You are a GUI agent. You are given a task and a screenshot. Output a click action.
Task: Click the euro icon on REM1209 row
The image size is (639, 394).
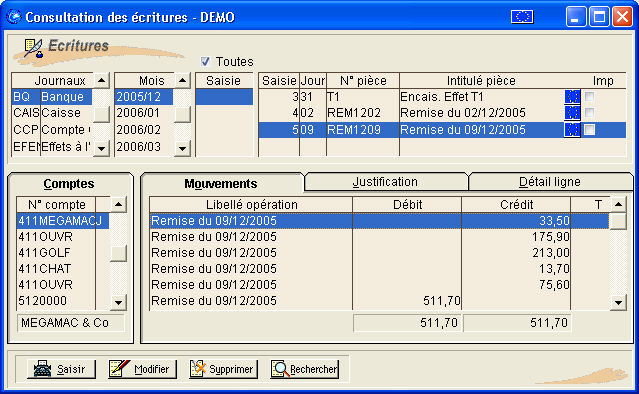[572, 130]
